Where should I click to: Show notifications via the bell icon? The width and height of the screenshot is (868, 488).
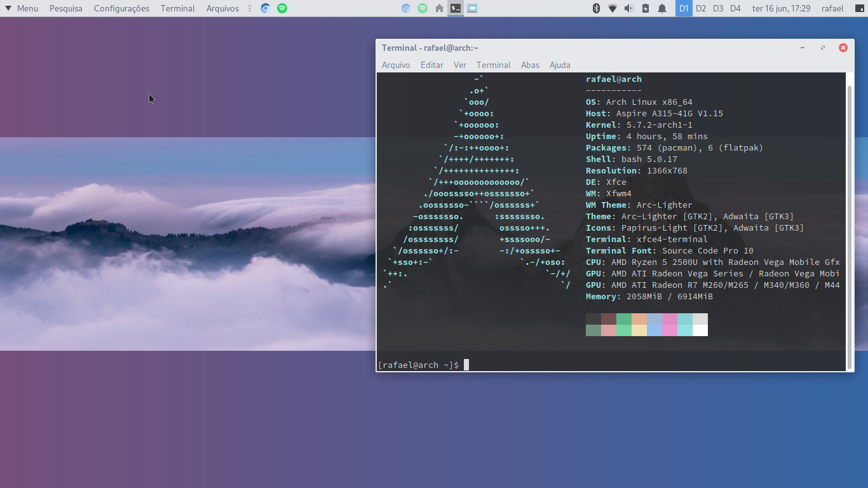[x=662, y=8]
